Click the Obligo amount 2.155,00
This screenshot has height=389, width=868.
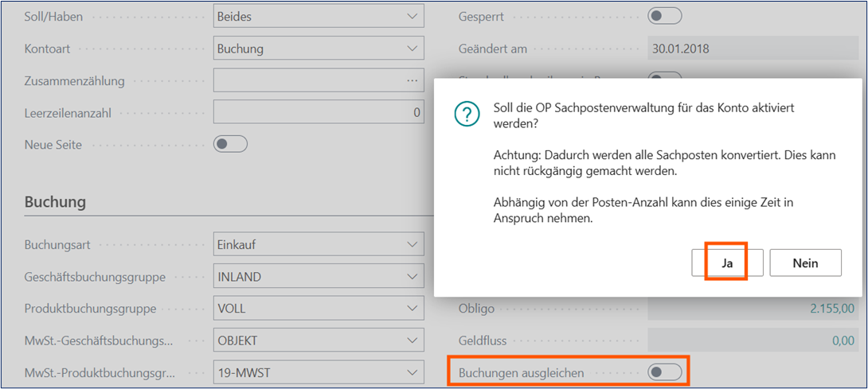(831, 309)
